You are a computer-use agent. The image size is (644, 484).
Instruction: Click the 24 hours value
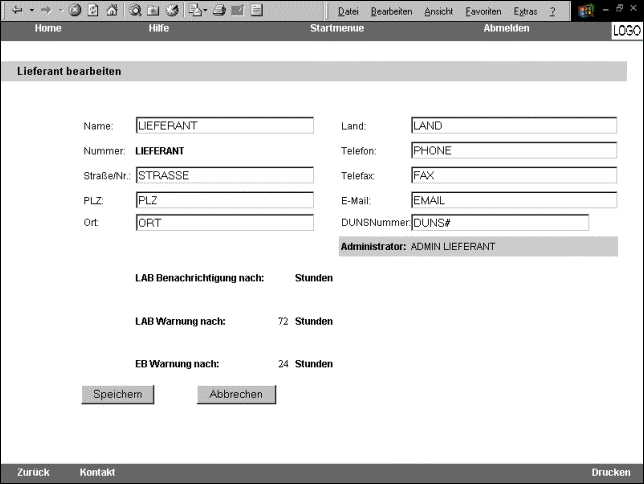[x=283, y=364]
